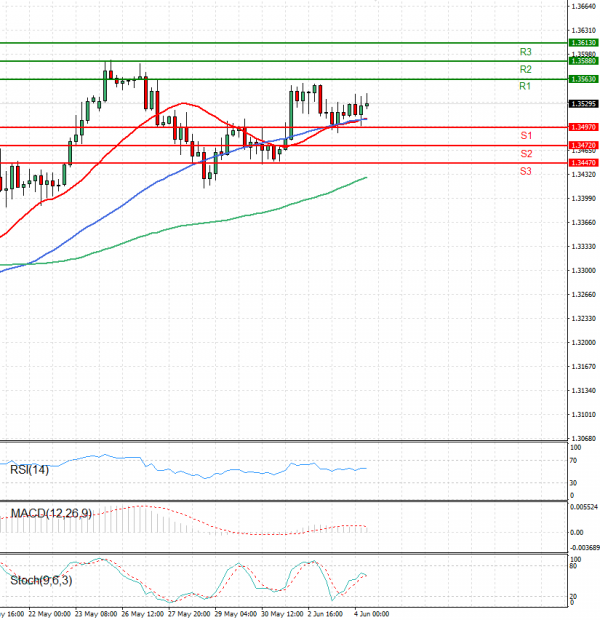
Task: Select the 1.36130 price tag
Action: (x=583, y=43)
